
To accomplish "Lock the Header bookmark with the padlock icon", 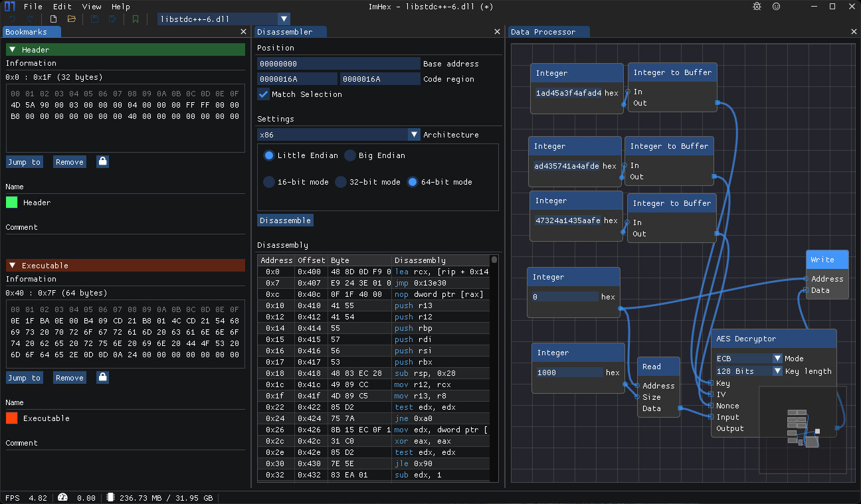I will click(x=102, y=161).
